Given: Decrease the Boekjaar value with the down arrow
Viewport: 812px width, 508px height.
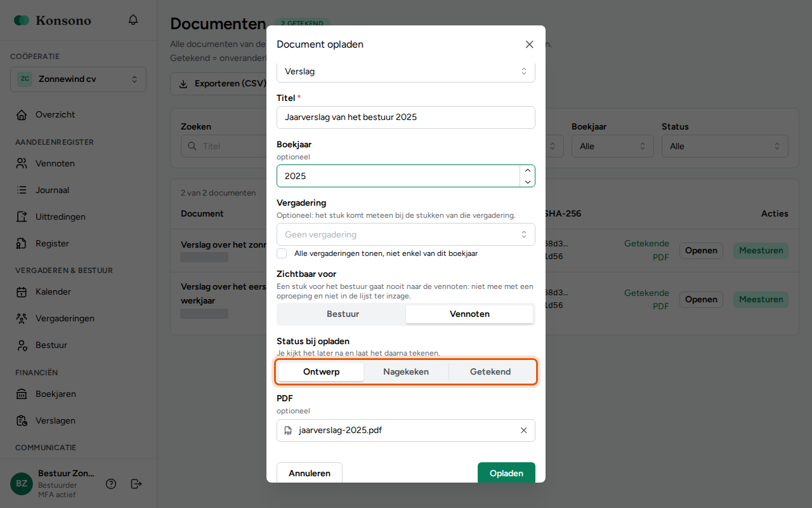Looking at the screenshot, I should pyautogui.click(x=527, y=182).
